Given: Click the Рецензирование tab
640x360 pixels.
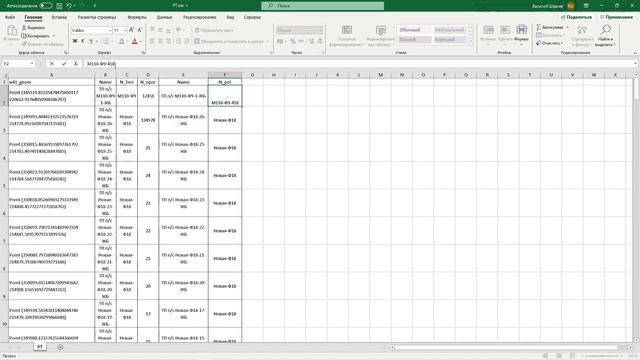Looking at the screenshot, I should click(200, 17).
